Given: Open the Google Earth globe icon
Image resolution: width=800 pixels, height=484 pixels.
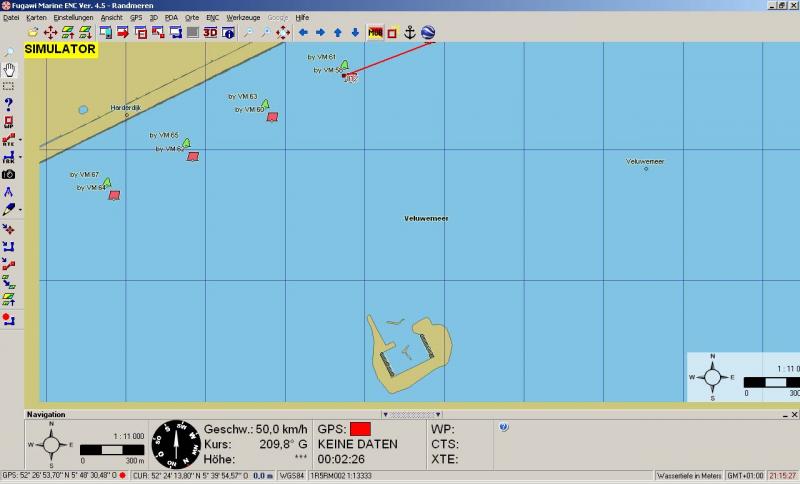Looking at the screenshot, I should (x=428, y=32).
